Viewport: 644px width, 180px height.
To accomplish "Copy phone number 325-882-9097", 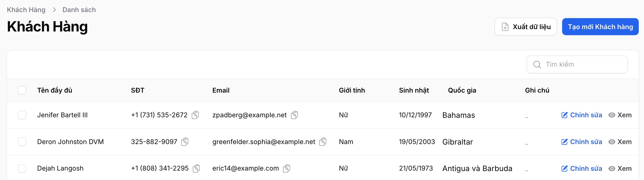I will 185,142.
